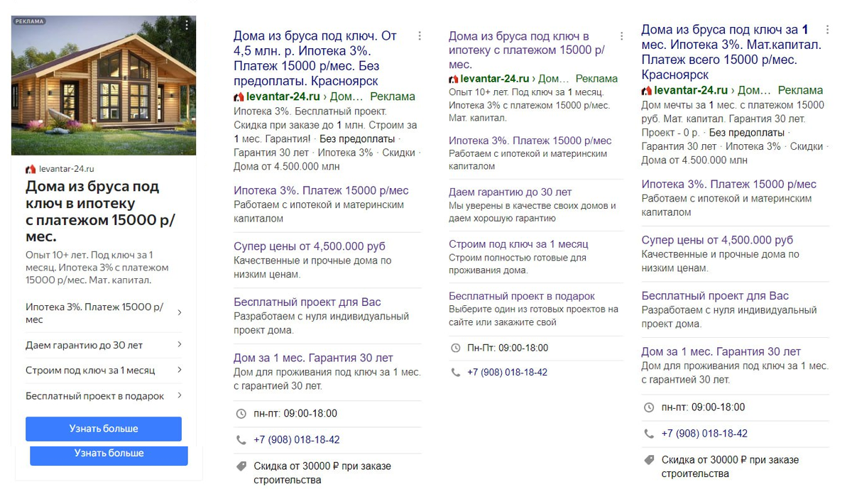
Task: Expand 'Строим под ключ за 1 месяц' card row
Action: pyautogui.click(x=179, y=371)
